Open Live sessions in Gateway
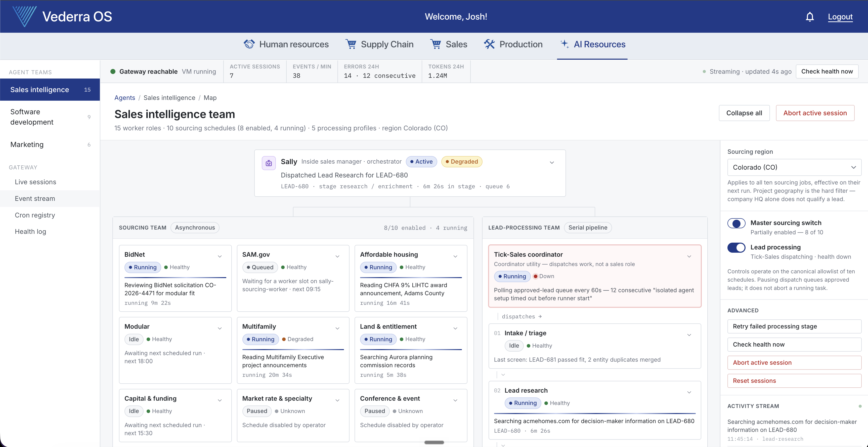This screenshot has height=447, width=868. coord(50,182)
